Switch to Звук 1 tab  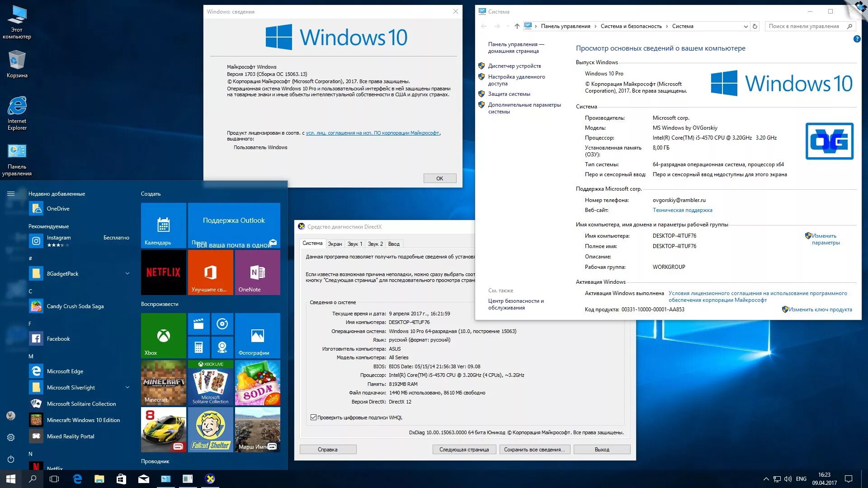coord(355,244)
